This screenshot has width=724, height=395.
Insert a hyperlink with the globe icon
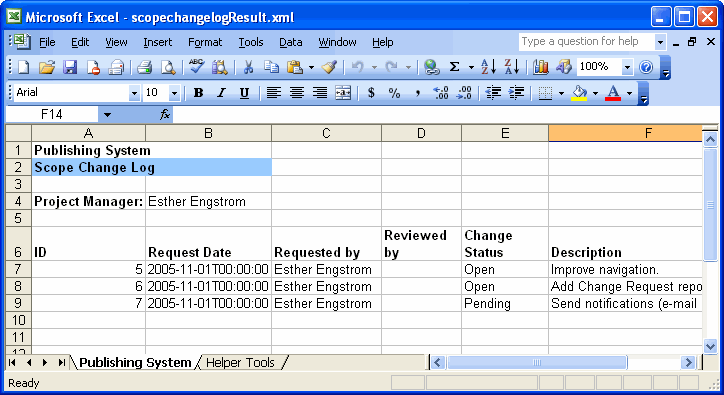pyautogui.click(x=431, y=67)
